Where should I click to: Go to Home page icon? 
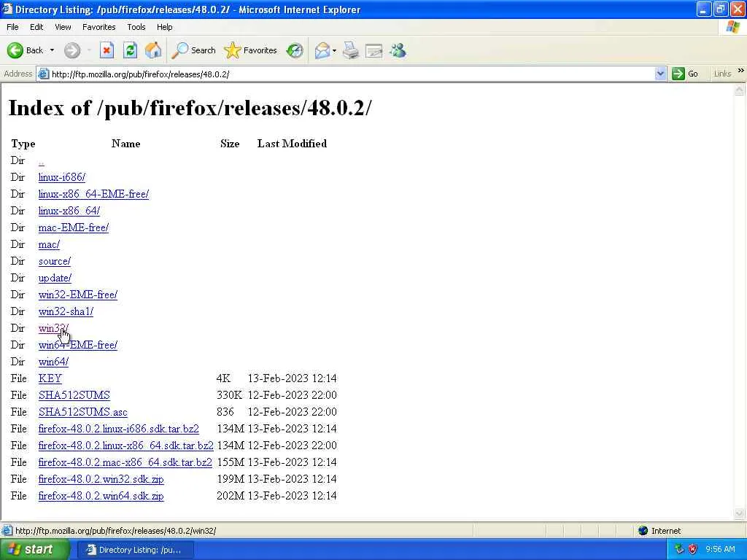[x=153, y=50]
